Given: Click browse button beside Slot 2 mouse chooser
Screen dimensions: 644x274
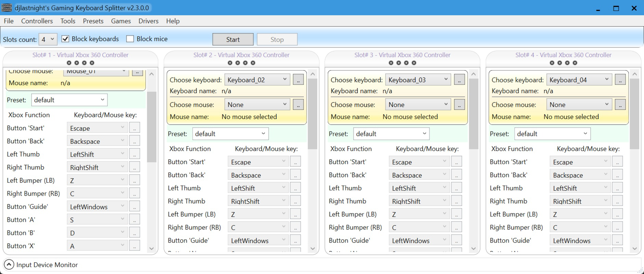Looking at the screenshot, I should pos(298,105).
